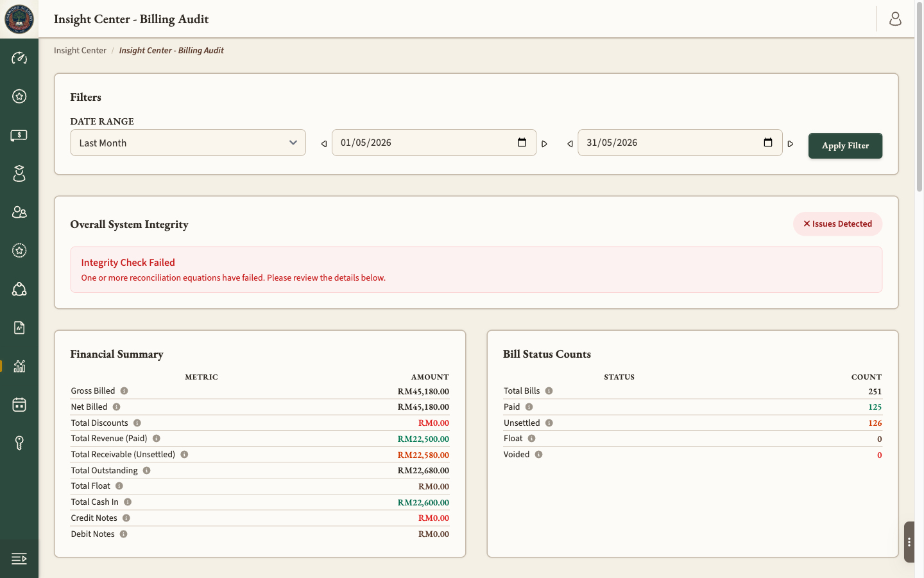This screenshot has height=578, width=924.
Task: Open the key icon in sidebar
Action: coord(19,443)
